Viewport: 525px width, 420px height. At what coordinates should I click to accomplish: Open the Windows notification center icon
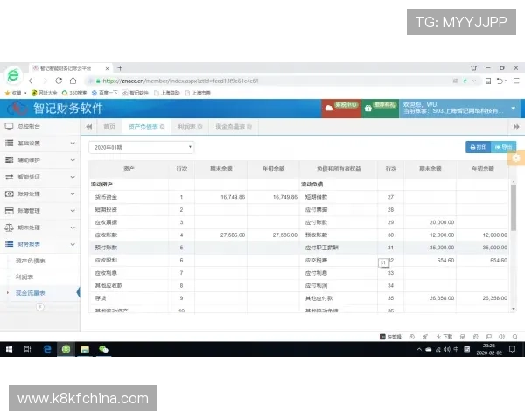click(x=512, y=349)
